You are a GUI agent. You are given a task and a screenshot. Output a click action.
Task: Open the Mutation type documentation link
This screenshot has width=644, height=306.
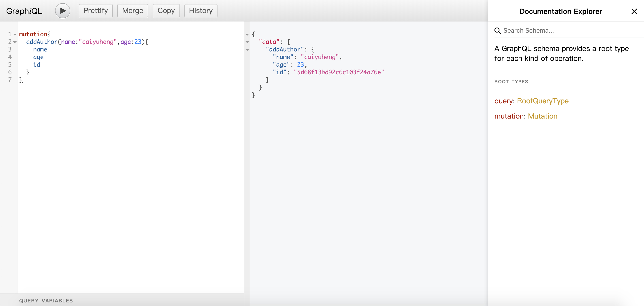pyautogui.click(x=542, y=116)
